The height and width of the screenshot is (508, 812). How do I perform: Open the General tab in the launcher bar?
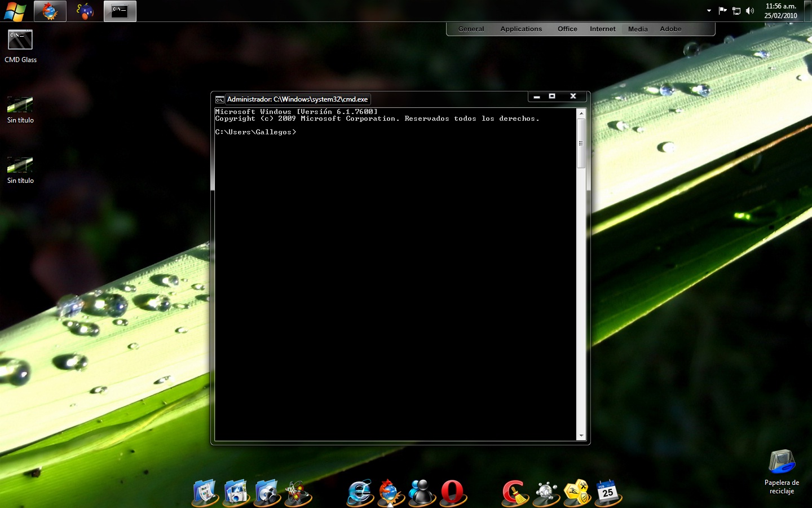471,29
